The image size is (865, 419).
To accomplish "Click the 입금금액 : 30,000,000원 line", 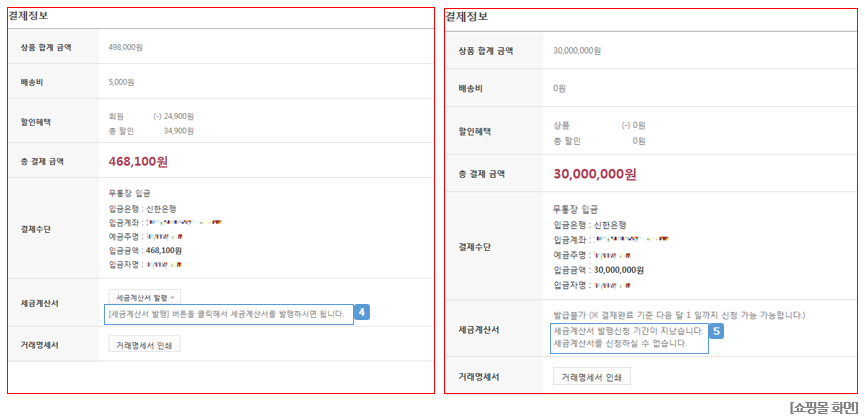I will [x=597, y=269].
